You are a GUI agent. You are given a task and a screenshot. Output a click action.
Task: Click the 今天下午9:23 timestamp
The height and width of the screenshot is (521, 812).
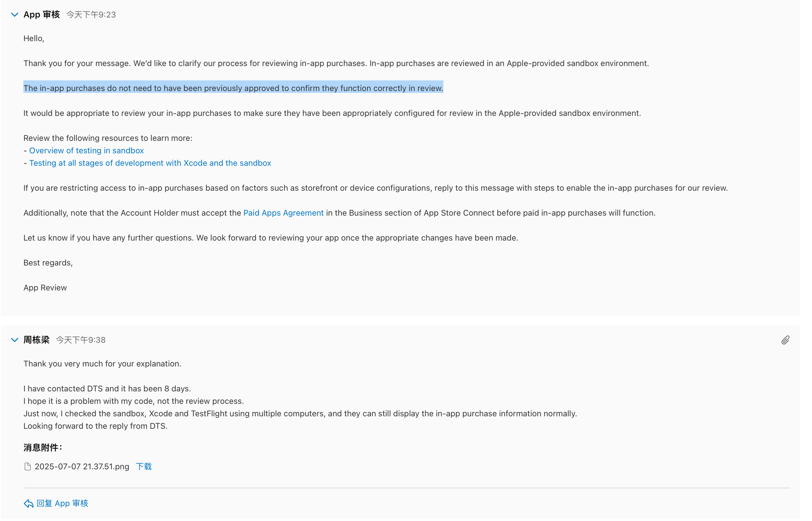point(91,15)
